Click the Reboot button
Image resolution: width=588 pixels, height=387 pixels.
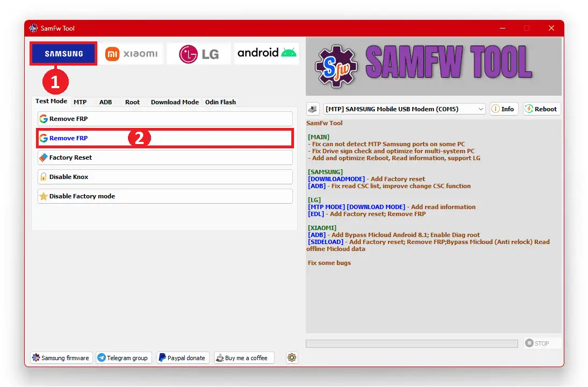541,109
